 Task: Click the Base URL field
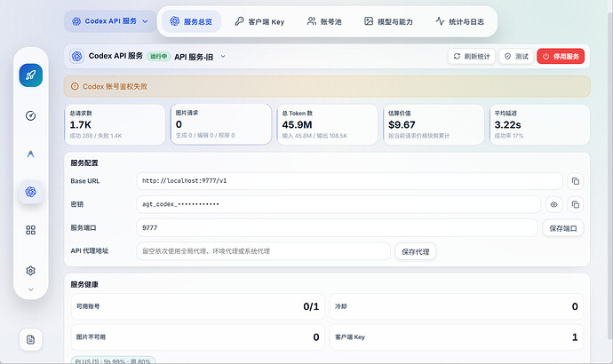349,181
